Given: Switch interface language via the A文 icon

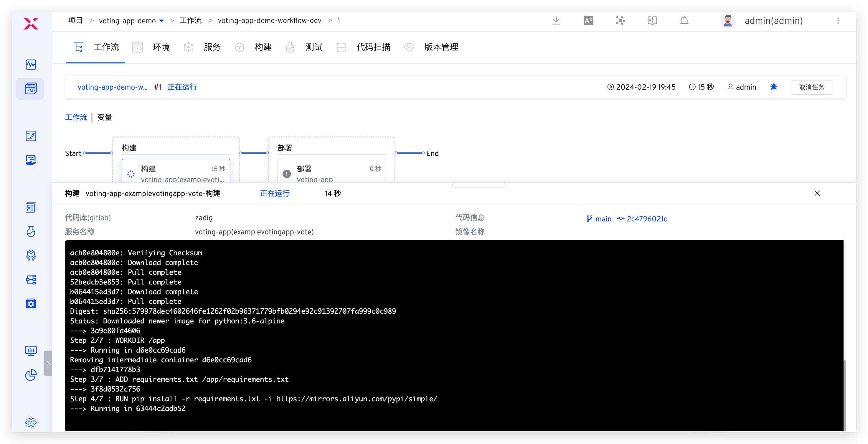Looking at the screenshot, I should tap(588, 21).
